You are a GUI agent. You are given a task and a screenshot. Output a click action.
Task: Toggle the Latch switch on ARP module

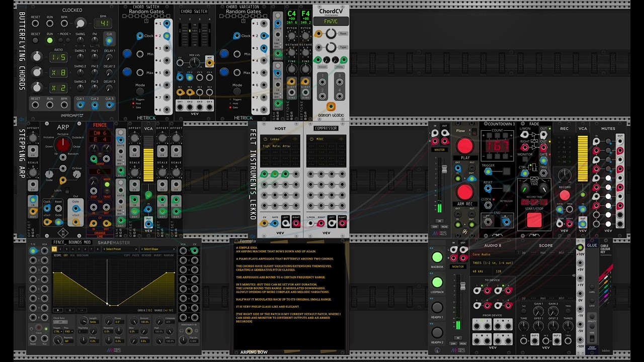(66, 191)
